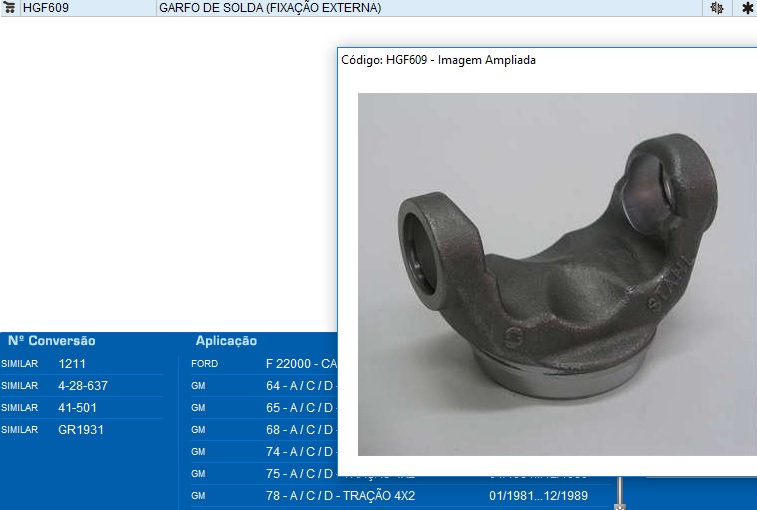Click the Imagem Ampliada popup title
This screenshot has width=757, height=510.
(x=439, y=60)
